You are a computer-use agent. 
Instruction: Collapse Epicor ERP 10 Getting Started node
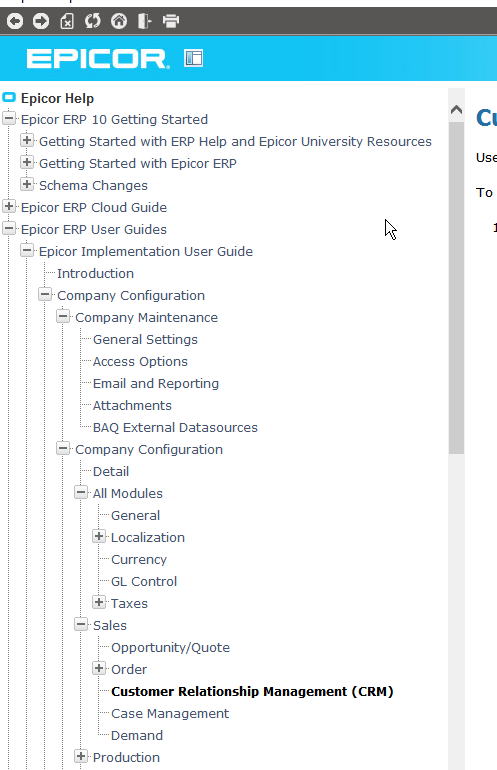click(9, 118)
